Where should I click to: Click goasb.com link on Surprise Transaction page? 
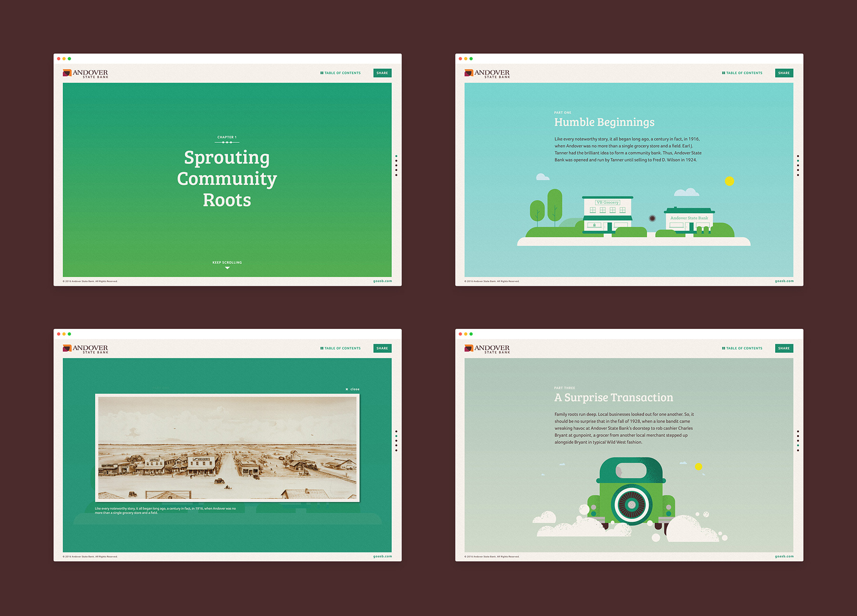784,556
